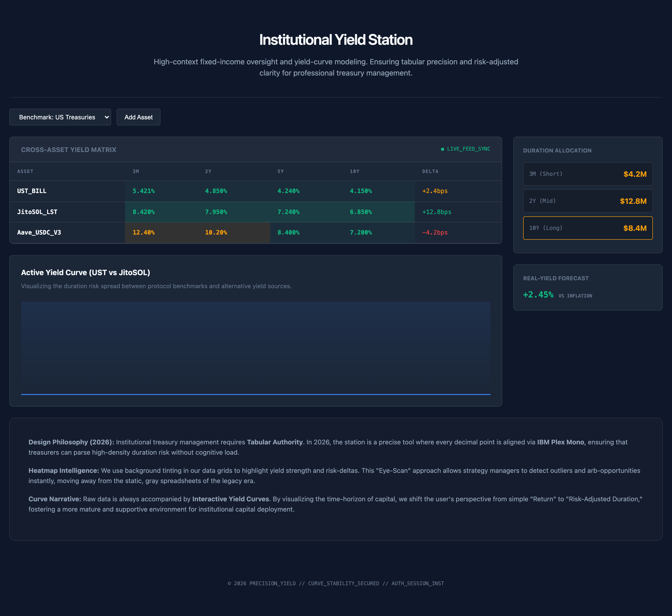Image resolution: width=672 pixels, height=616 pixels.
Task: Click JitoSOL 8.420% yield cell
Action: click(x=144, y=212)
